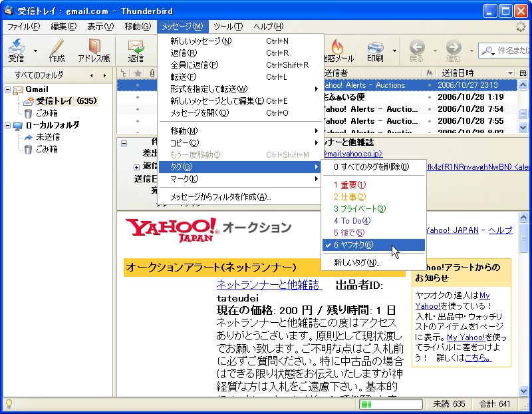Click the message list scrollbar down arrow
The image size is (532, 414).
[x=523, y=127]
